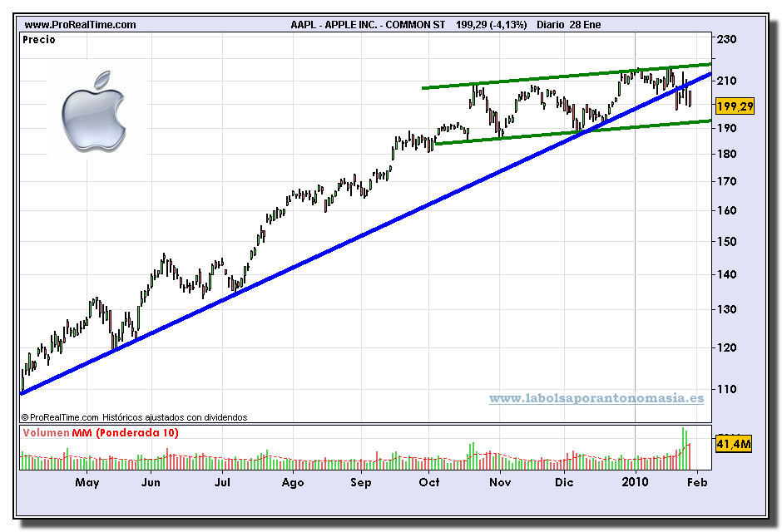Click the AAPL - APPLE INC. - COMMON ST title
The image size is (782, 532).
368,24
